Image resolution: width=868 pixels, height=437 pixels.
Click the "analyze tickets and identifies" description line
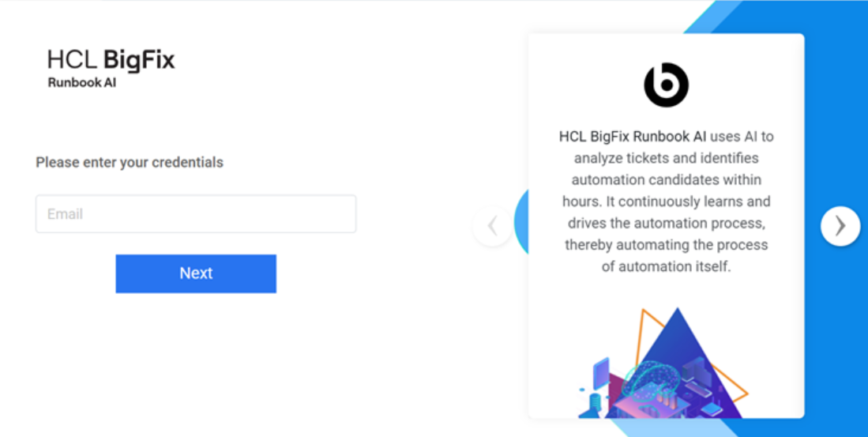pos(666,158)
